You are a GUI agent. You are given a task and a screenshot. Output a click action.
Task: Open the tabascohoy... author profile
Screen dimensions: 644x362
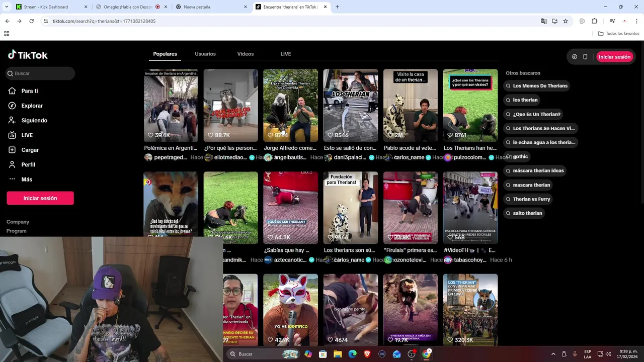[470, 260]
